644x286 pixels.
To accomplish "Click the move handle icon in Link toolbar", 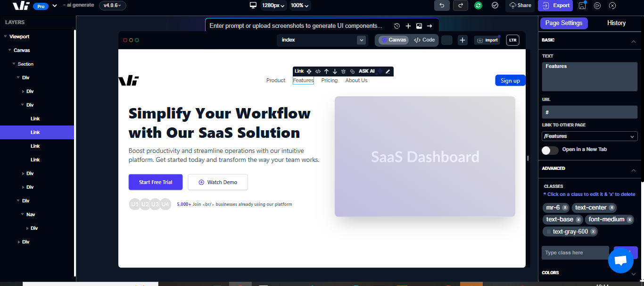I will coord(309,71).
